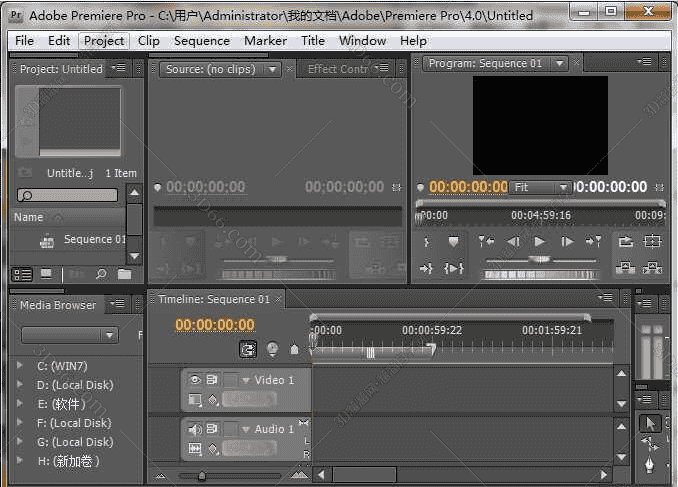Toggle Video 1 track eye visibility
Viewport: 678px width, 487px height.
(194, 380)
